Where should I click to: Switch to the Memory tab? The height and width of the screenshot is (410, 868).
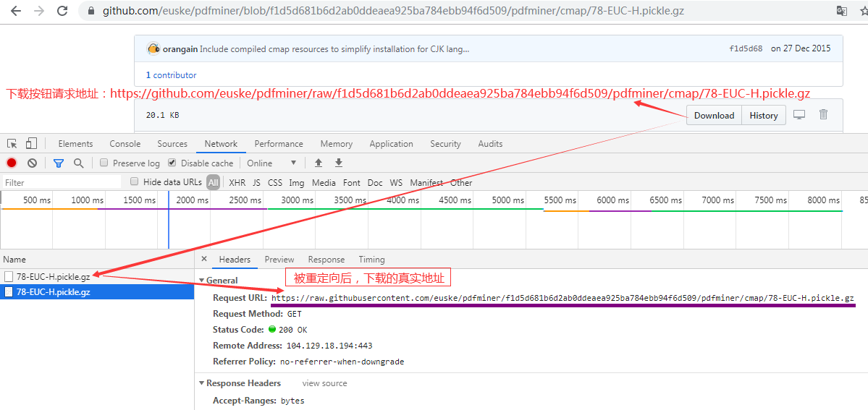(x=336, y=144)
